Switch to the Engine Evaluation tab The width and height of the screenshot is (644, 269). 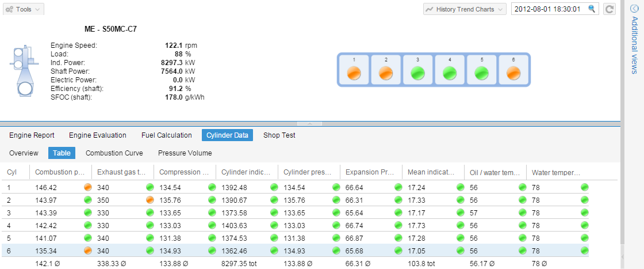98,135
